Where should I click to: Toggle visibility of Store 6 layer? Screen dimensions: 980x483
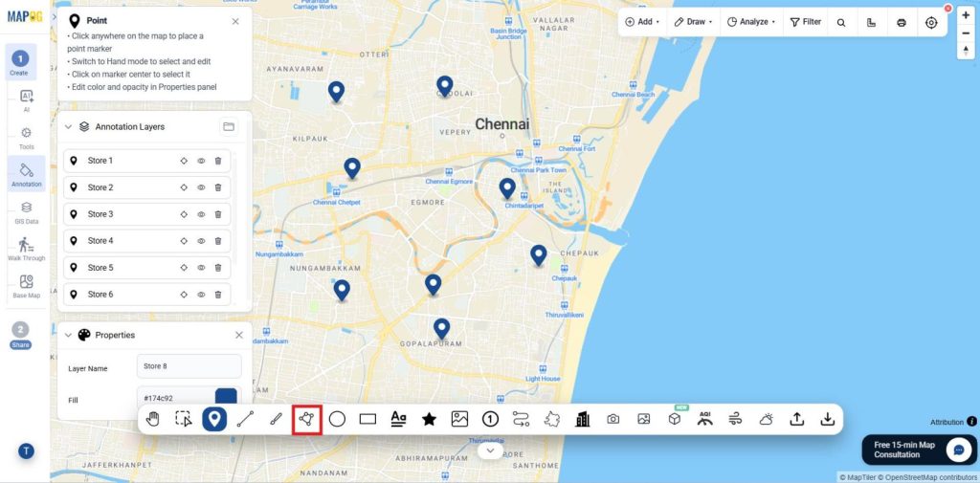[201, 295]
